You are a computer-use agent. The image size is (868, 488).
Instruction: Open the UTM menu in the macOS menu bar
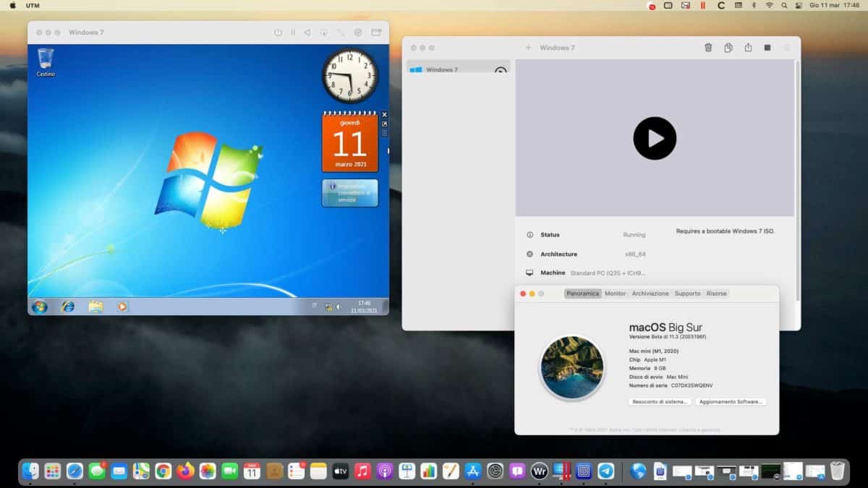(x=33, y=5)
